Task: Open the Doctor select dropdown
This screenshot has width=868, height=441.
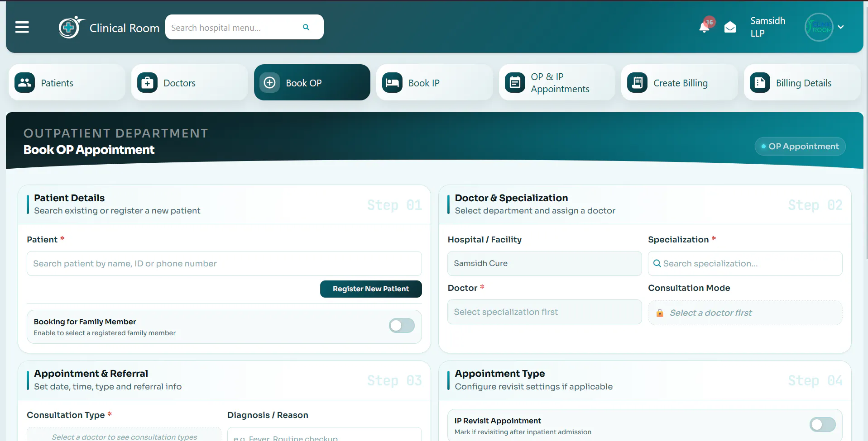Action: click(x=544, y=312)
